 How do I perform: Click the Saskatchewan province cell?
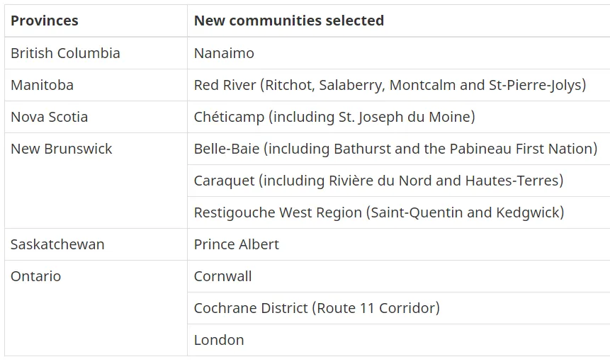pyautogui.click(x=57, y=244)
